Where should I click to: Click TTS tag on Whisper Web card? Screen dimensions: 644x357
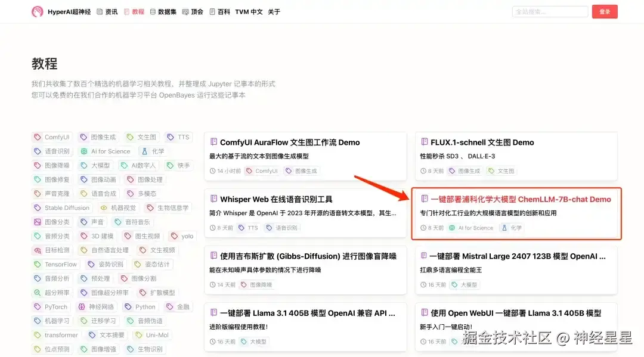coord(249,228)
